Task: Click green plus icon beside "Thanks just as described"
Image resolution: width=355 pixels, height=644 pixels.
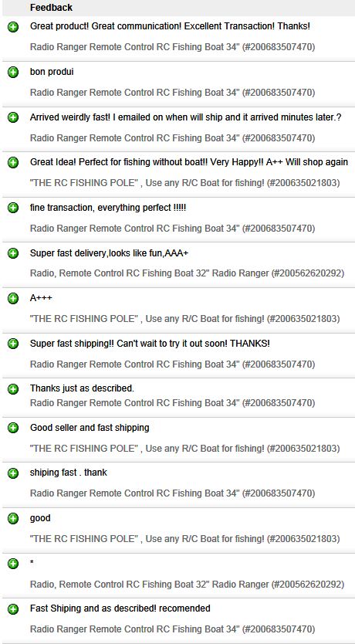Action: click(13, 389)
